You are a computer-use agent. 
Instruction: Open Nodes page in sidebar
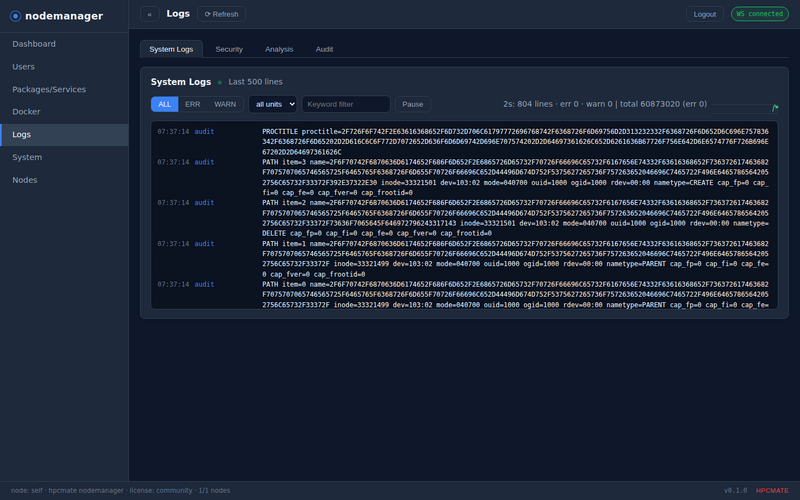64,180
